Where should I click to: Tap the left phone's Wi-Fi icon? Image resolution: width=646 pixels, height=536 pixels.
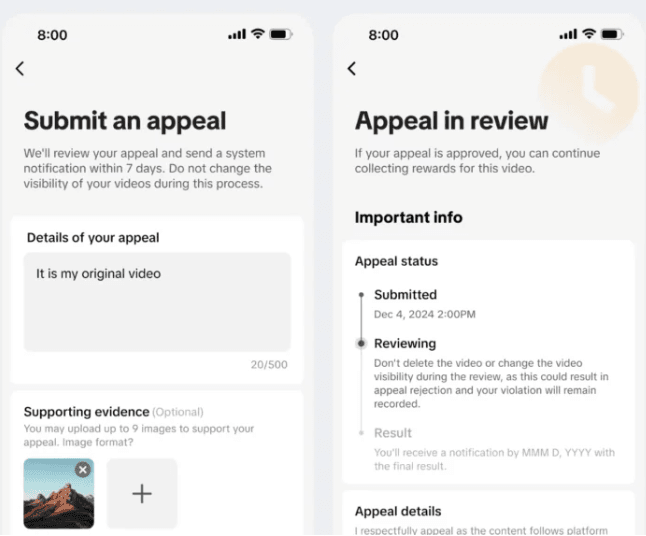pos(258,34)
